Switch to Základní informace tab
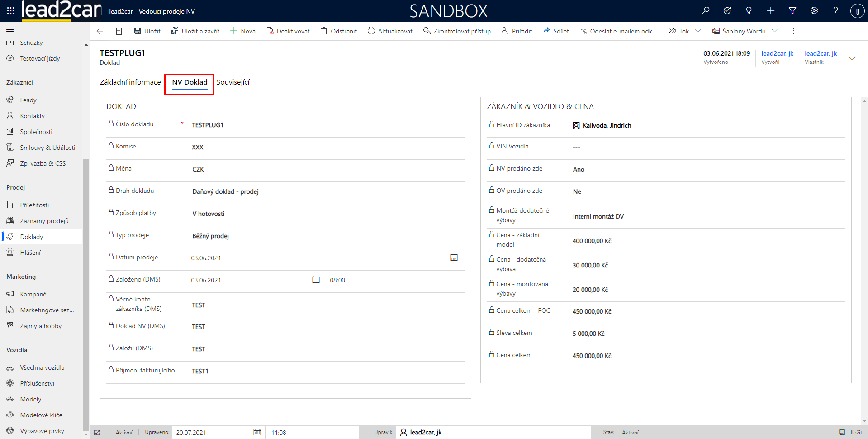The width and height of the screenshot is (868, 439). pos(130,82)
